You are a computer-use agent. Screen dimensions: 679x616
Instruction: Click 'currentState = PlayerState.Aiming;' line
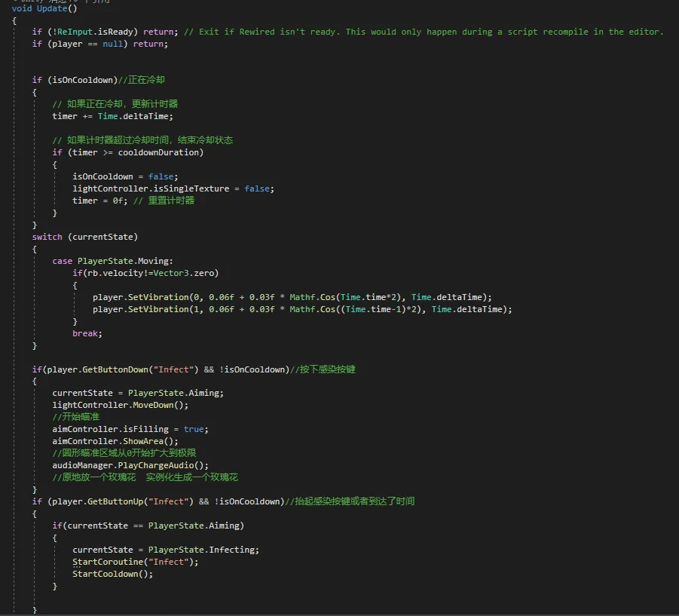(138, 394)
